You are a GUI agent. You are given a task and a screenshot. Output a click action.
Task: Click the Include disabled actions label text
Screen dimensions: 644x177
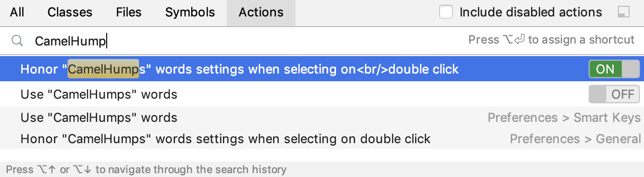[531, 12]
